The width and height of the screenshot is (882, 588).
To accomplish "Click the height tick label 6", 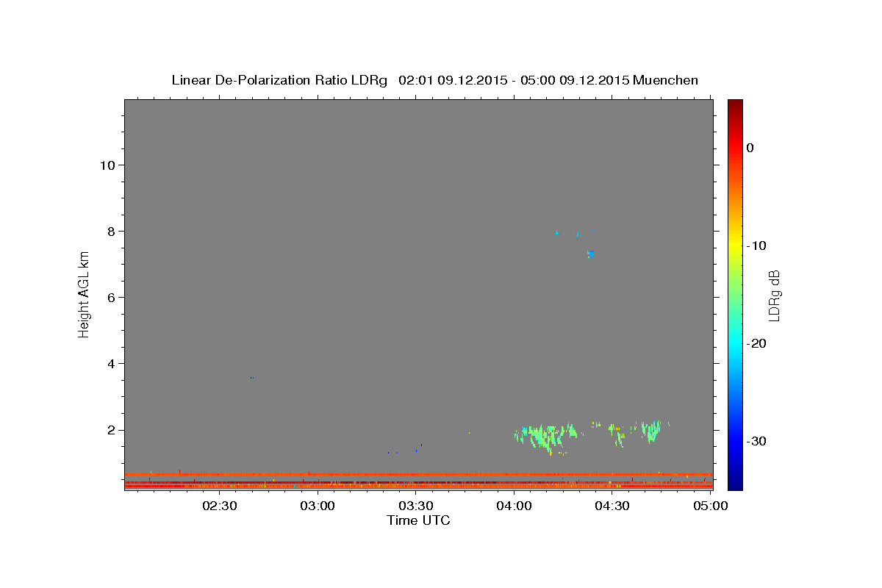I will 111,297.
